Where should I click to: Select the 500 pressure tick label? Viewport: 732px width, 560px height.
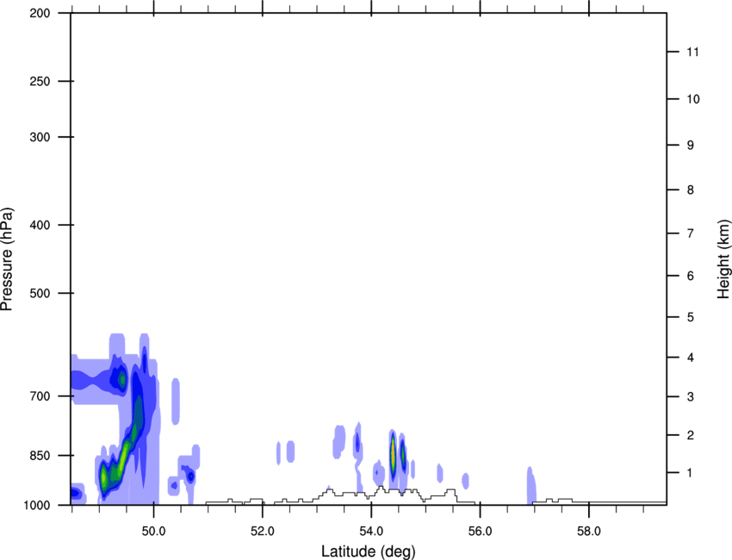coord(40,293)
